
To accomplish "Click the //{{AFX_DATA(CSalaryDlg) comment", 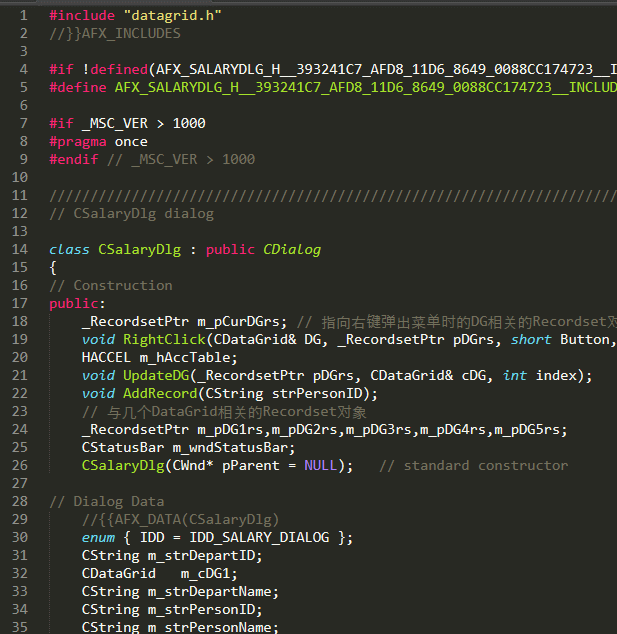I will click(x=181, y=520).
